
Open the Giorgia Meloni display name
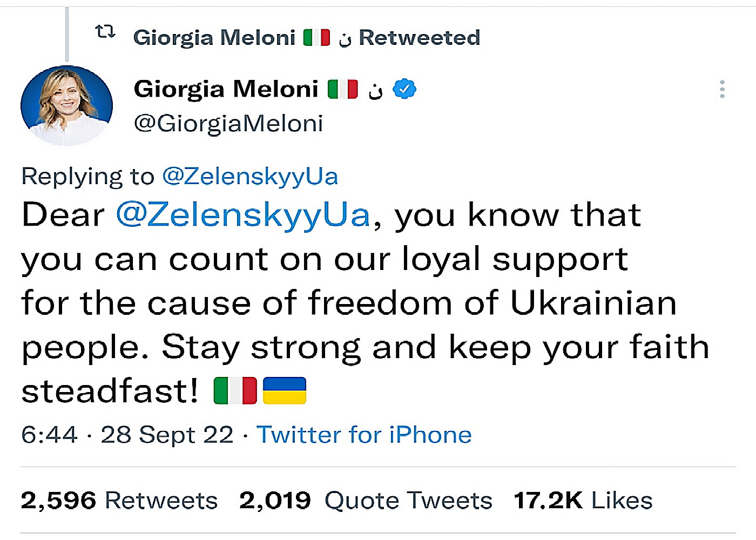click(226, 89)
